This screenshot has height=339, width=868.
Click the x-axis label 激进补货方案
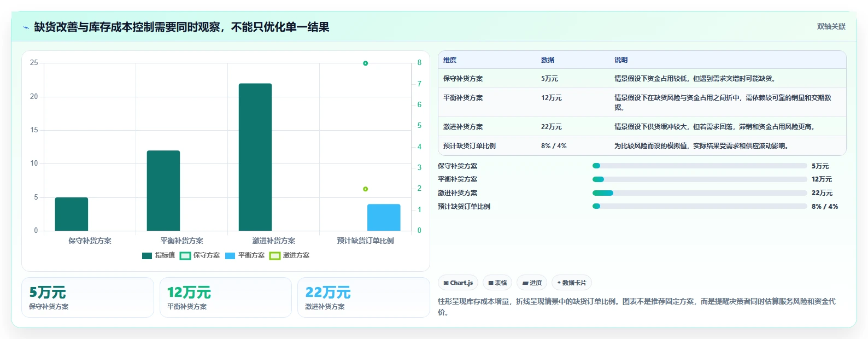(274, 241)
